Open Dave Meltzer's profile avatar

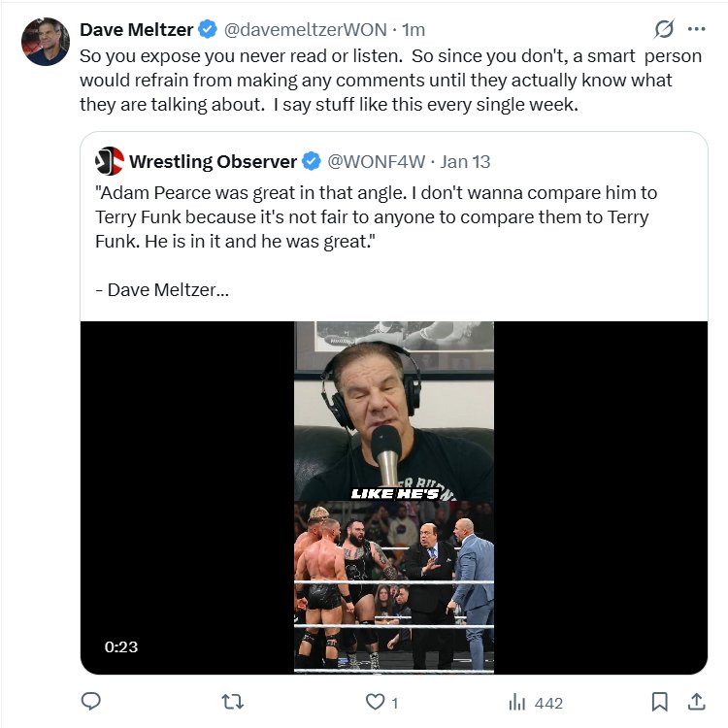point(46,42)
